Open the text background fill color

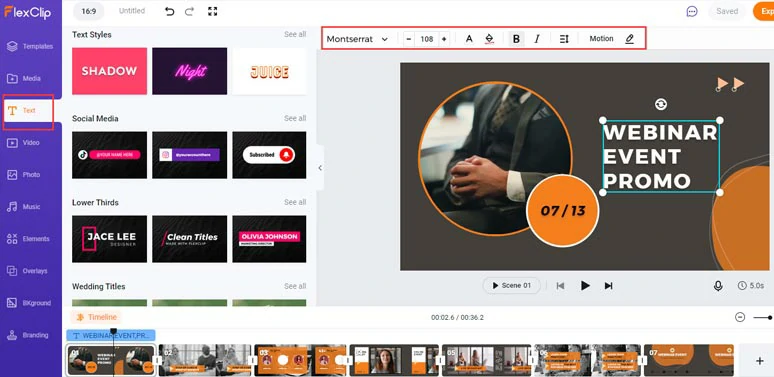click(489, 39)
